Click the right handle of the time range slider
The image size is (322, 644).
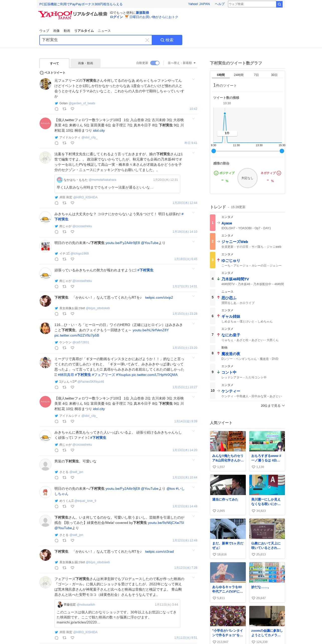[282, 151]
